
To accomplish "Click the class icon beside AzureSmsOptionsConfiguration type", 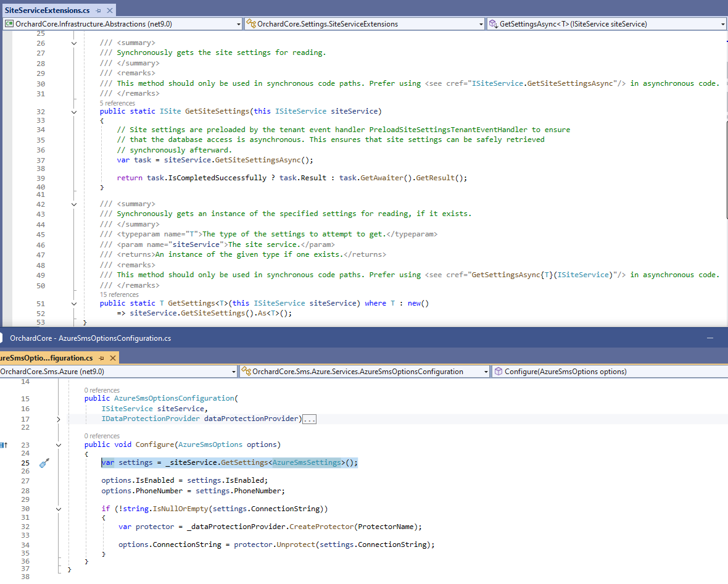I will click(246, 371).
